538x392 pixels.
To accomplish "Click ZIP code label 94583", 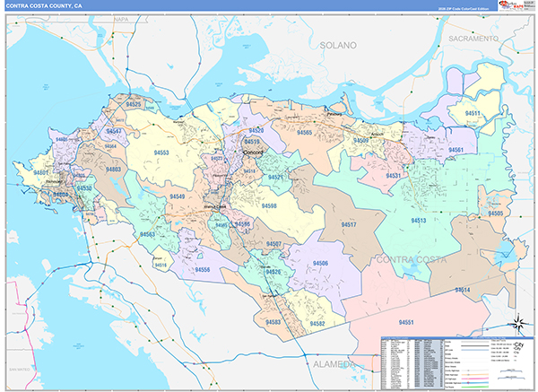I will [x=273, y=322].
